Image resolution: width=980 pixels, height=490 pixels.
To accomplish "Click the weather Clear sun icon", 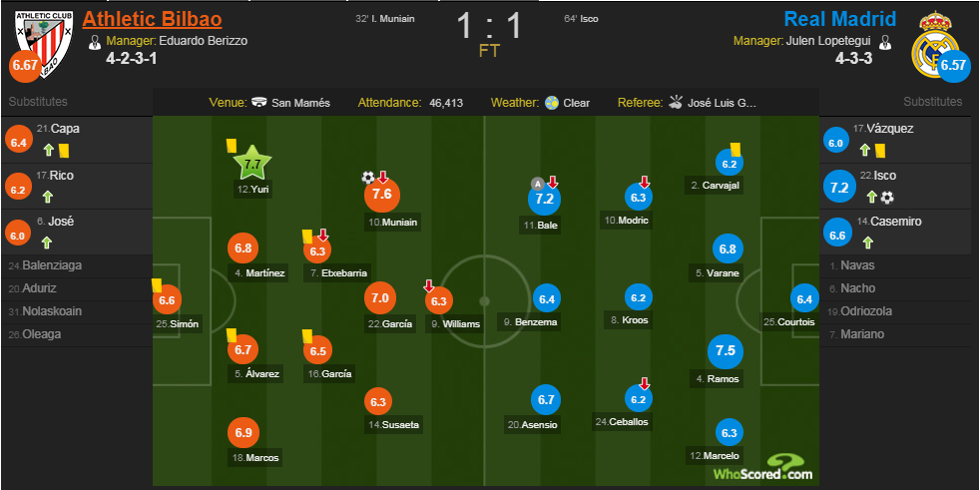I will pos(551,103).
